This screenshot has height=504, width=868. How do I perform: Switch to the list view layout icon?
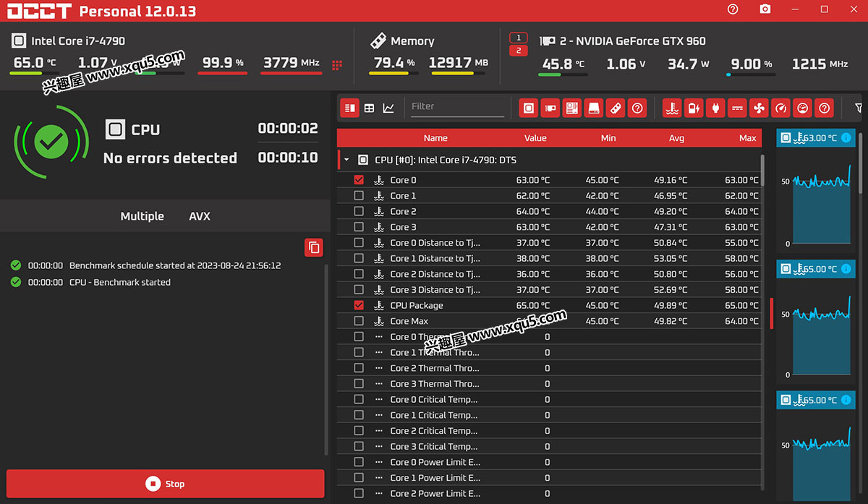350,108
